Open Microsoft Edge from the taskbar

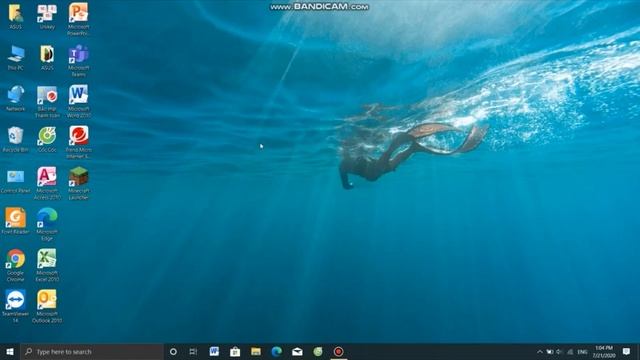coord(277,351)
